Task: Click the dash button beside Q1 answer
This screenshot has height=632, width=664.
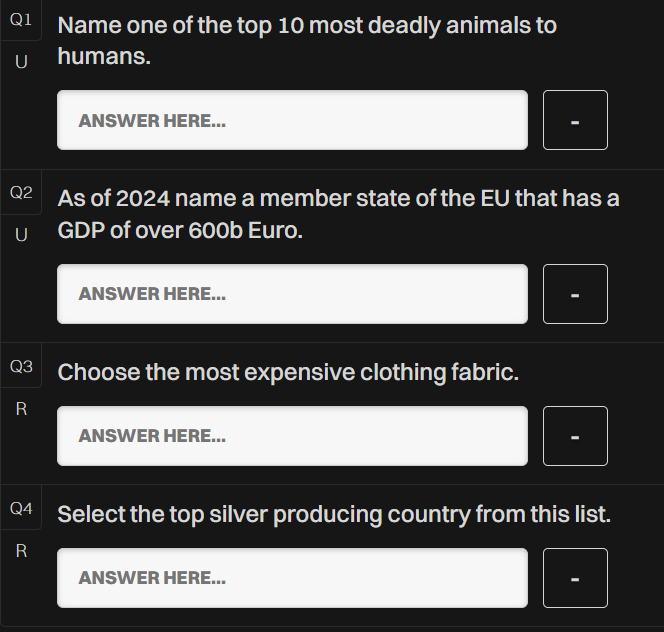Action: click(x=575, y=120)
